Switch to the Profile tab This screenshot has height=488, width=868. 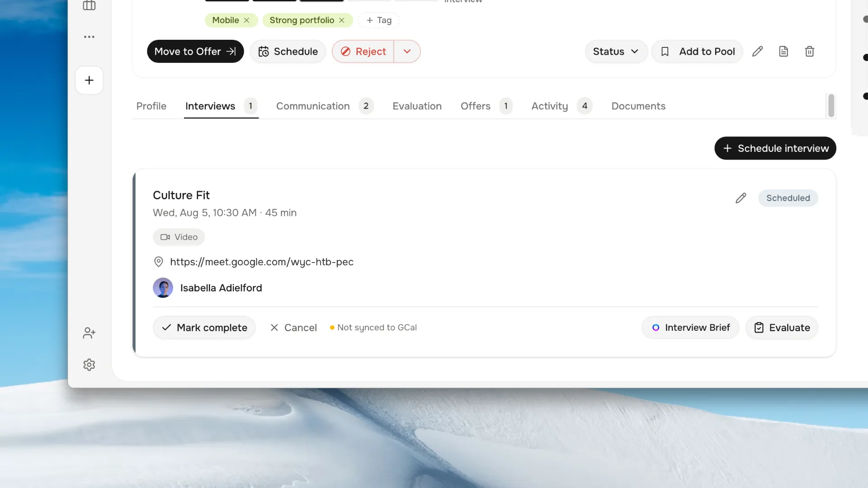[x=151, y=106]
